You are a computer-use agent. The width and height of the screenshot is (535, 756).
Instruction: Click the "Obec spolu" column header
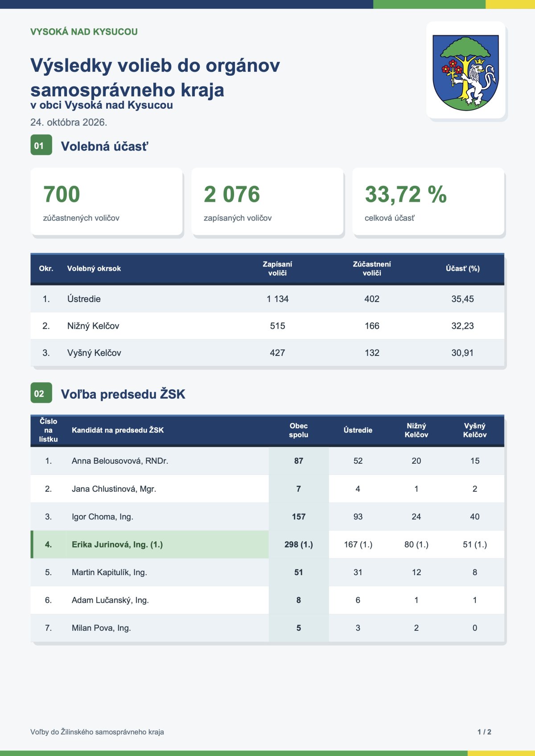(299, 430)
